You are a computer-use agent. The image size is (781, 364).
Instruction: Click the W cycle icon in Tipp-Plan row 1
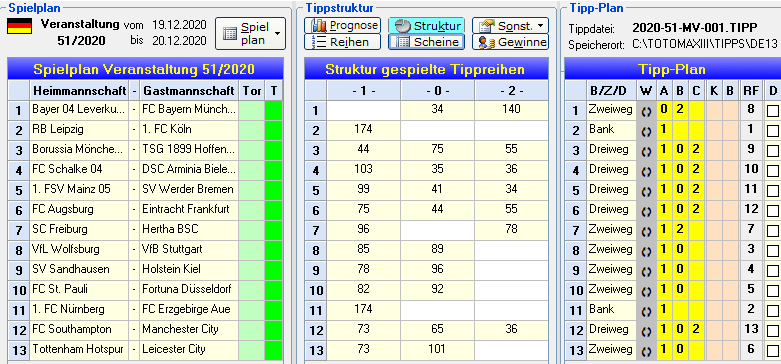pos(647,111)
